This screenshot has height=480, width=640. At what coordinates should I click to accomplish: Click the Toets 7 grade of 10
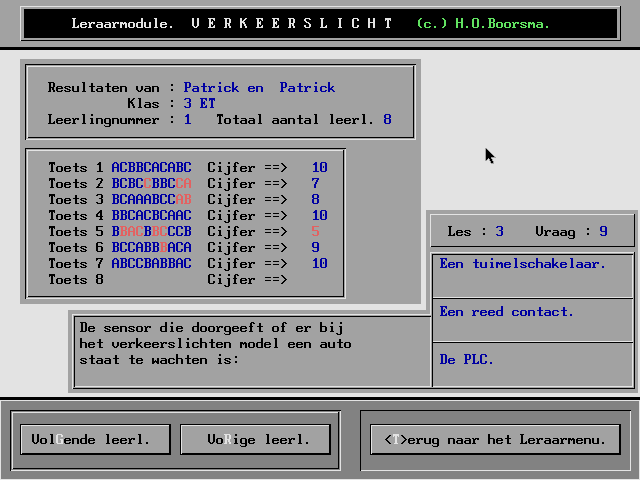[319, 264]
